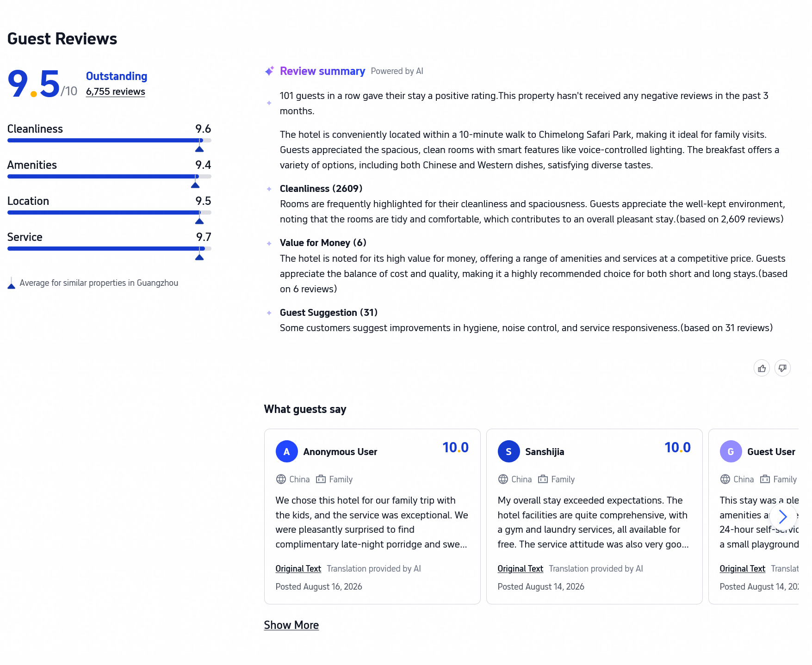Screen dimensions: 812x665
Task: Open the 6,755 reviews link
Action: point(116,92)
